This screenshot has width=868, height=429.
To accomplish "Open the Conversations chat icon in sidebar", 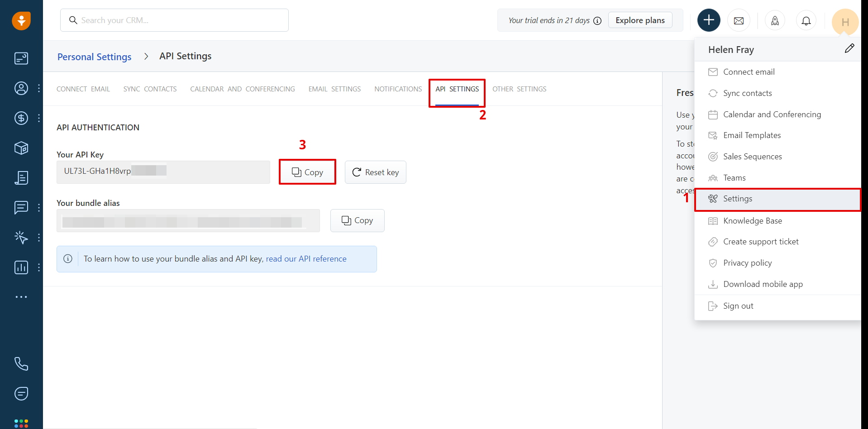I will pyautogui.click(x=21, y=208).
